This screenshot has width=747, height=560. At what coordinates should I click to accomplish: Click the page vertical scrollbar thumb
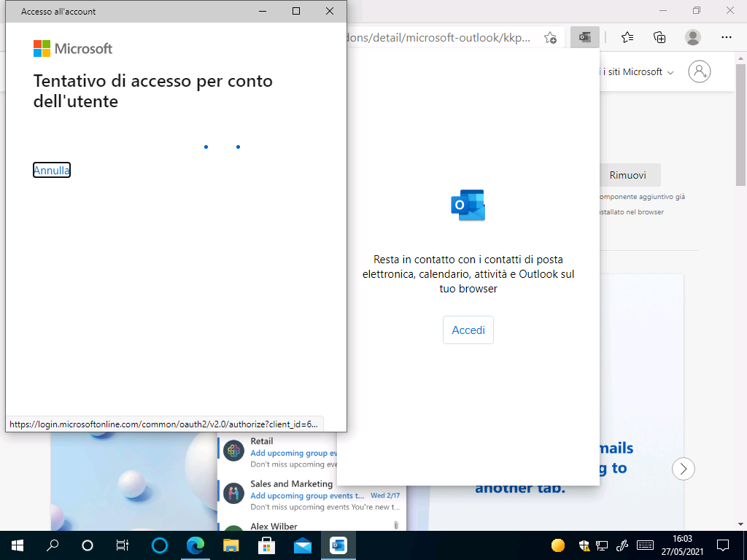(740, 125)
